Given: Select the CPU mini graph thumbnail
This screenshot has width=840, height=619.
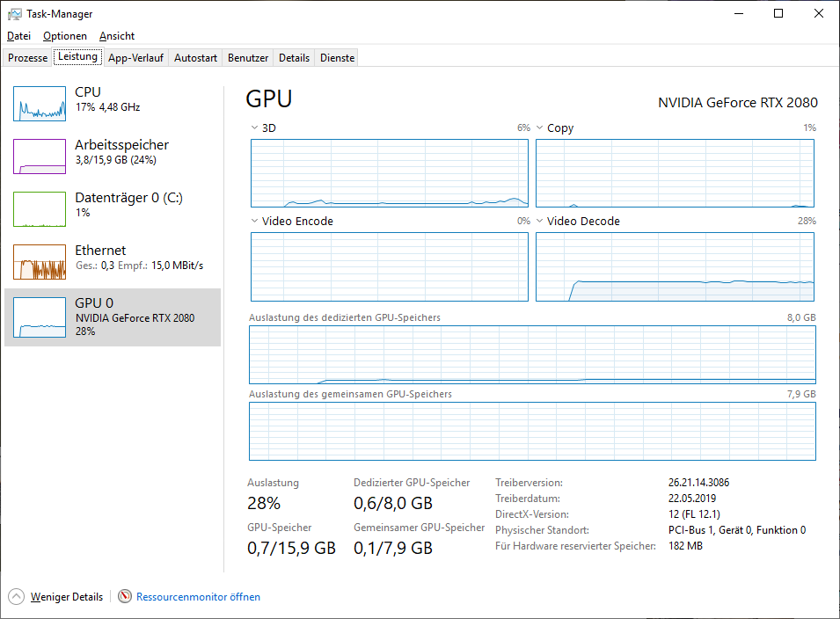Looking at the screenshot, I should point(40,104).
